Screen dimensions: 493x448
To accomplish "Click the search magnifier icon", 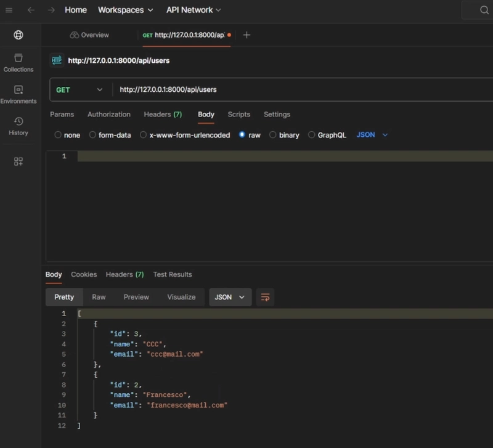I will 484,10.
